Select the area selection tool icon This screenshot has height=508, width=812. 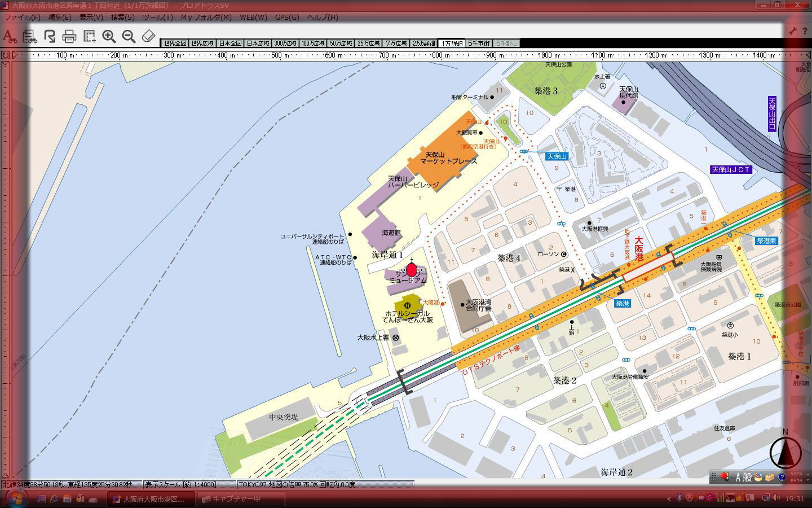[89, 37]
